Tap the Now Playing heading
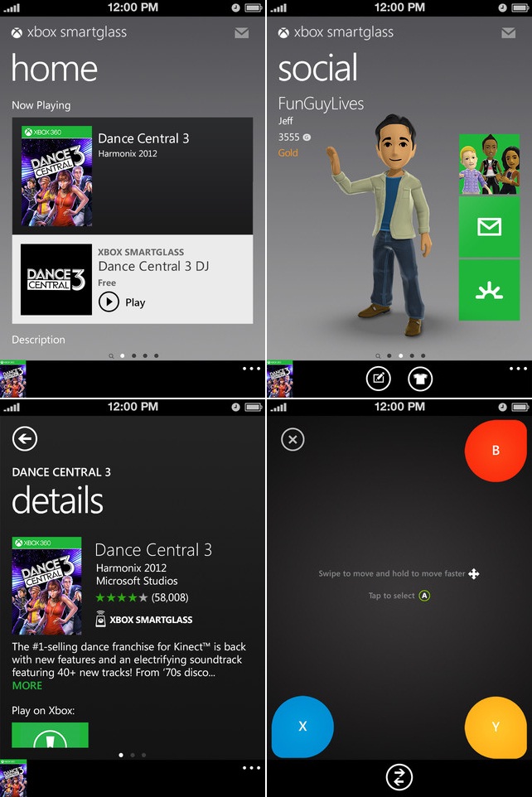Viewport: 532px width, 797px height. pos(41,105)
